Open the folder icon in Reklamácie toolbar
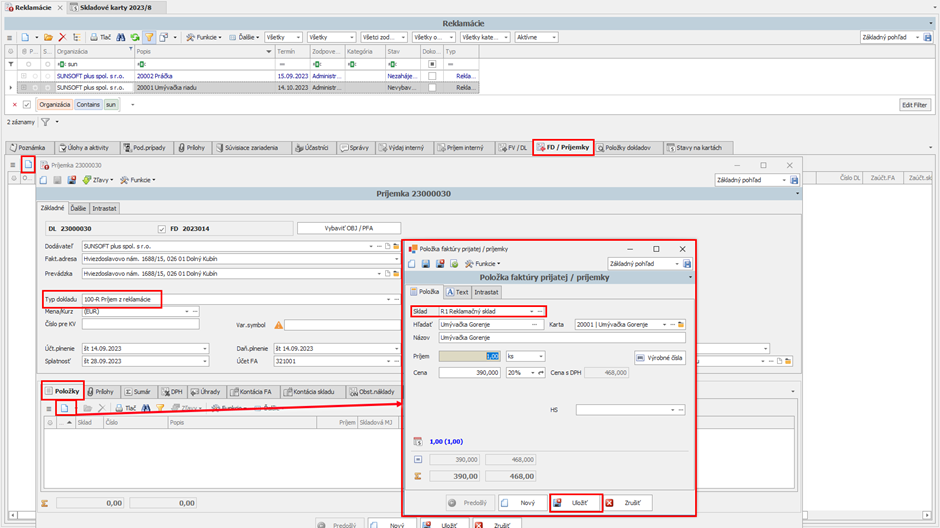The image size is (940, 528). [47, 37]
